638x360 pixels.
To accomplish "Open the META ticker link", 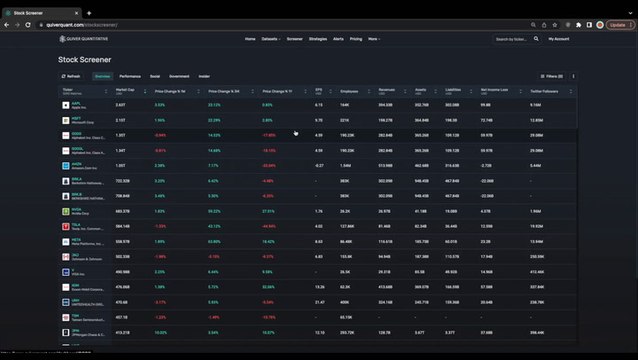I will [x=76, y=240].
